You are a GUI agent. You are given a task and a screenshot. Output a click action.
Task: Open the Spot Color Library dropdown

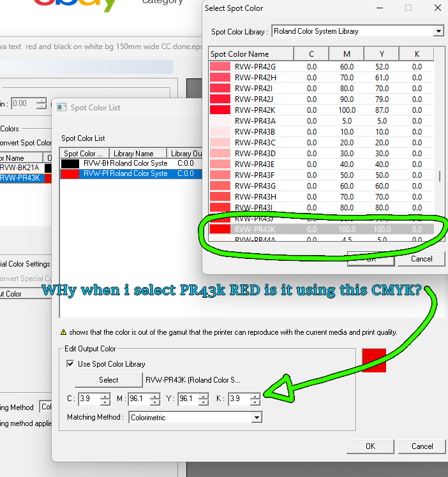pos(438,31)
